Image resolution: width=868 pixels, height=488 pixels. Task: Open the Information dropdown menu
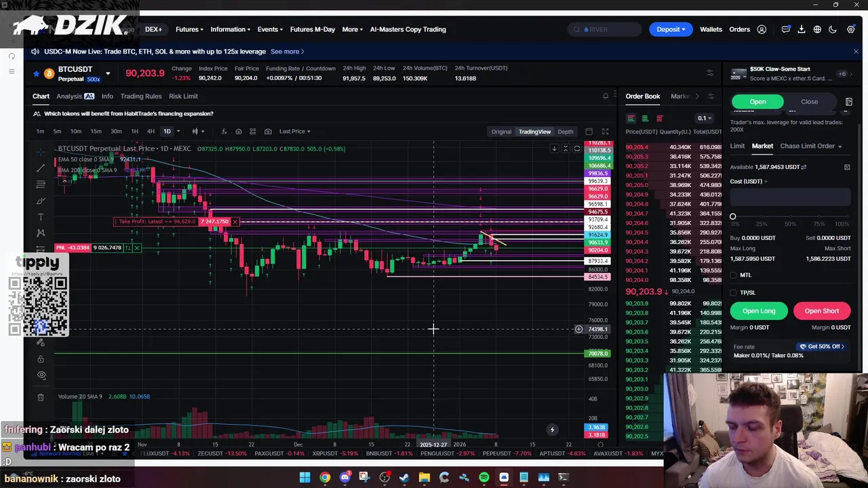pyautogui.click(x=230, y=29)
